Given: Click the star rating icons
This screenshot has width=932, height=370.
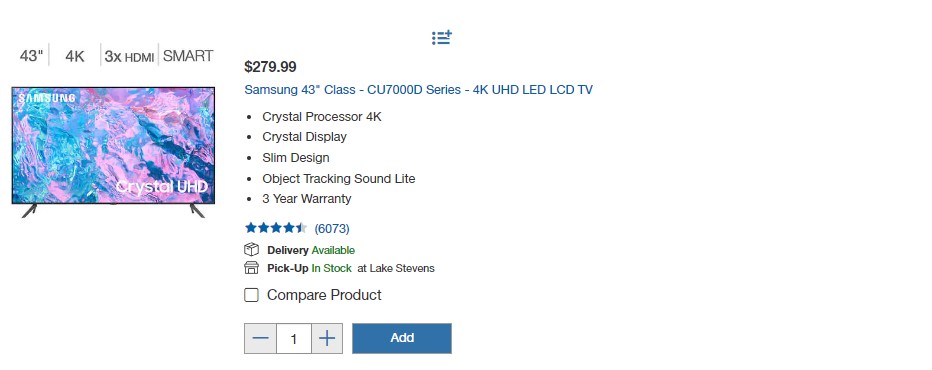Looking at the screenshot, I should pyautogui.click(x=276, y=228).
